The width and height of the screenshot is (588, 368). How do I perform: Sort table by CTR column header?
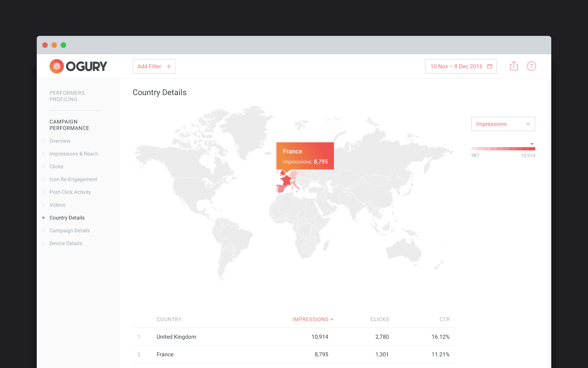tap(444, 319)
